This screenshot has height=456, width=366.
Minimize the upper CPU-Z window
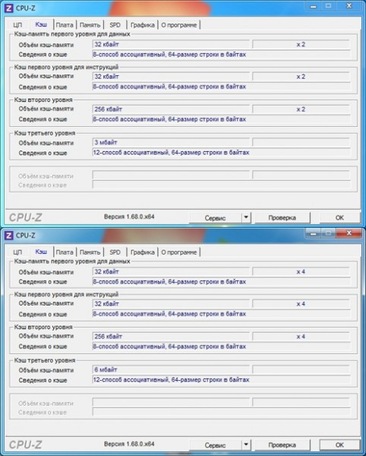click(313, 6)
